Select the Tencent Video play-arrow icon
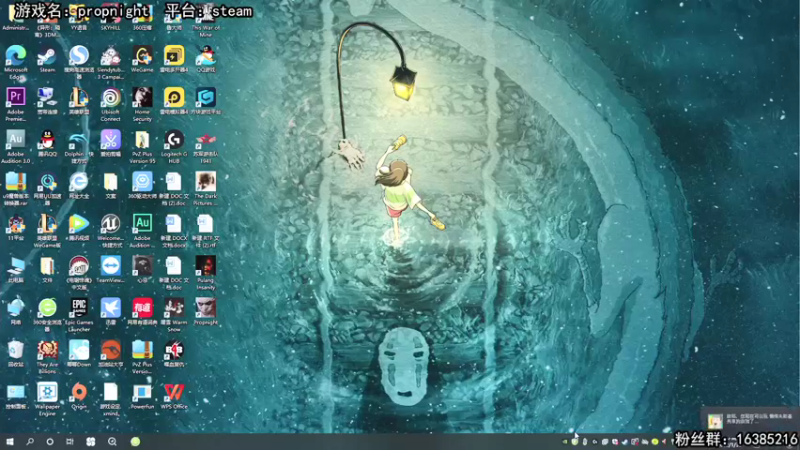800x450 pixels. click(x=79, y=228)
